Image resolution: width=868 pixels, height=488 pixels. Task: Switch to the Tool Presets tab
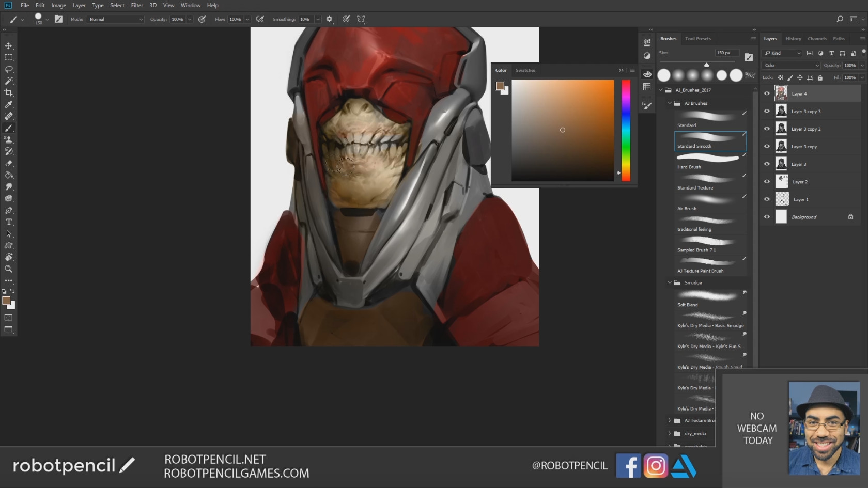tap(698, 39)
